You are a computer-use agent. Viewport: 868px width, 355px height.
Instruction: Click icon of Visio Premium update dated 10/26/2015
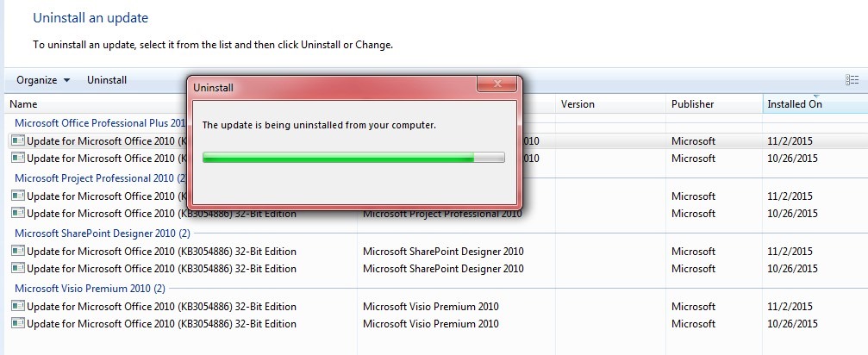pyautogui.click(x=17, y=324)
